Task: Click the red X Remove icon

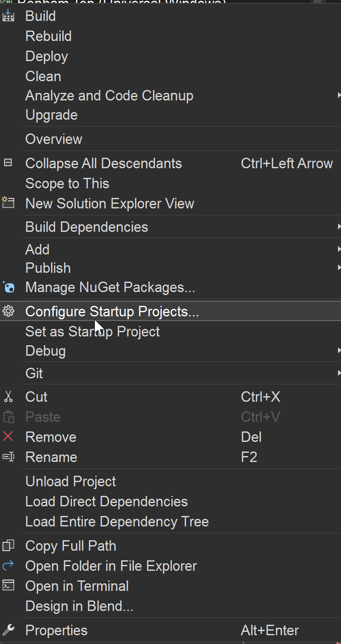Action: pyautogui.click(x=8, y=436)
